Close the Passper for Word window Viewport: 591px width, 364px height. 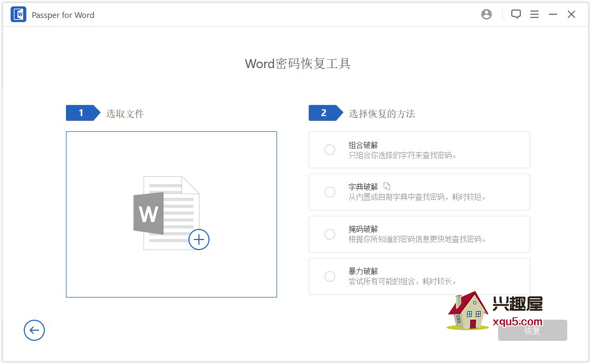click(571, 14)
